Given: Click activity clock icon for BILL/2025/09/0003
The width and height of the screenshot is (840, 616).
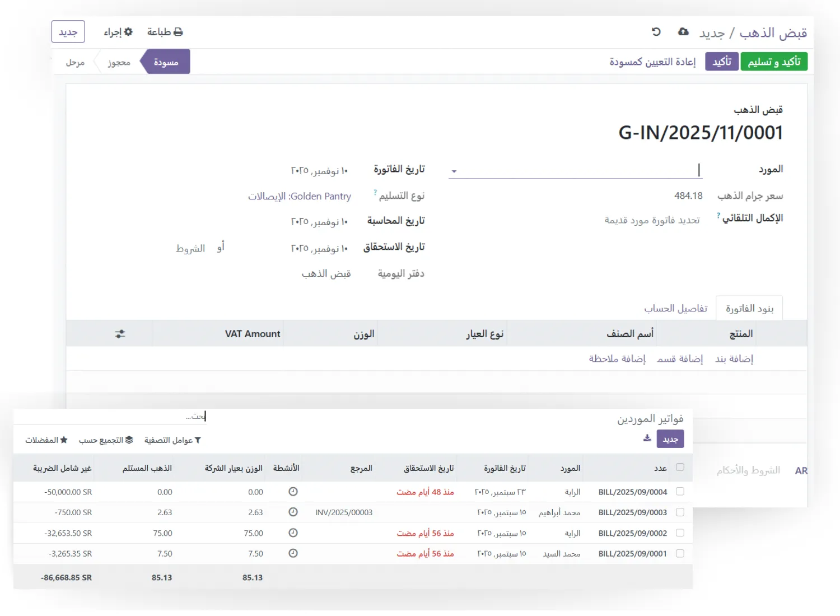Looking at the screenshot, I should pyautogui.click(x=293, y=512).
